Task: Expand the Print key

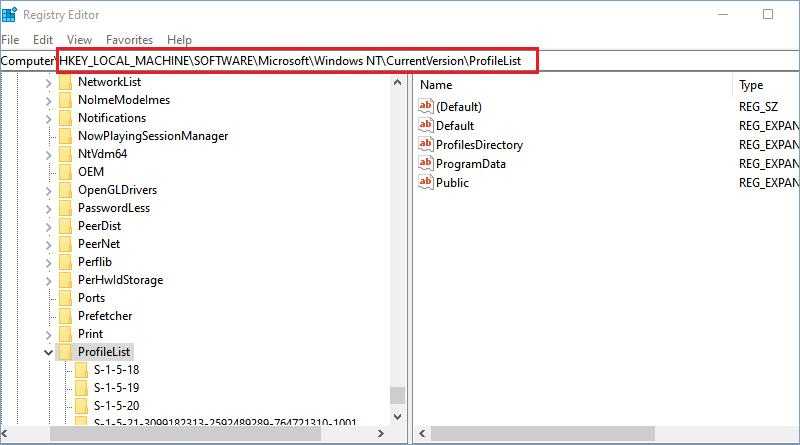Action: coord(48,335)
